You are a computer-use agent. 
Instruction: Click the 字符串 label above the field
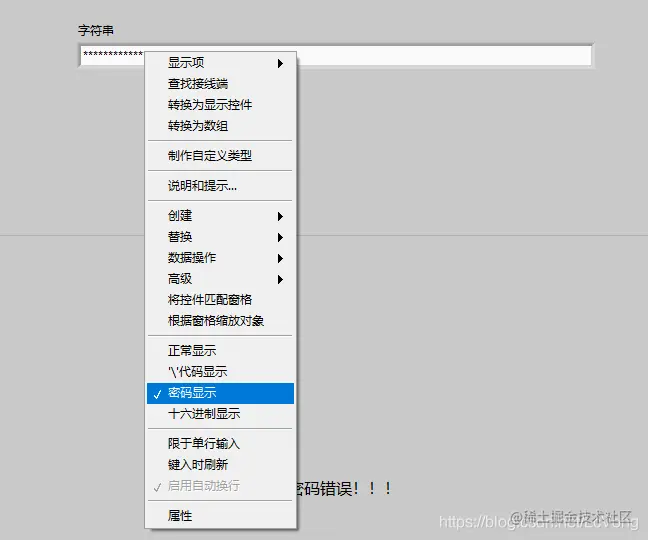[x=96, y=30]
